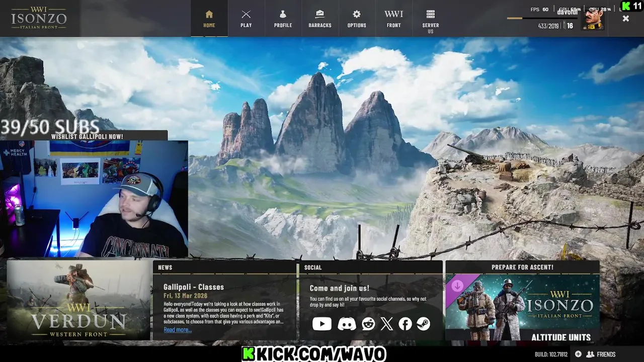Open the Altitude Units DLC banner

522,308
